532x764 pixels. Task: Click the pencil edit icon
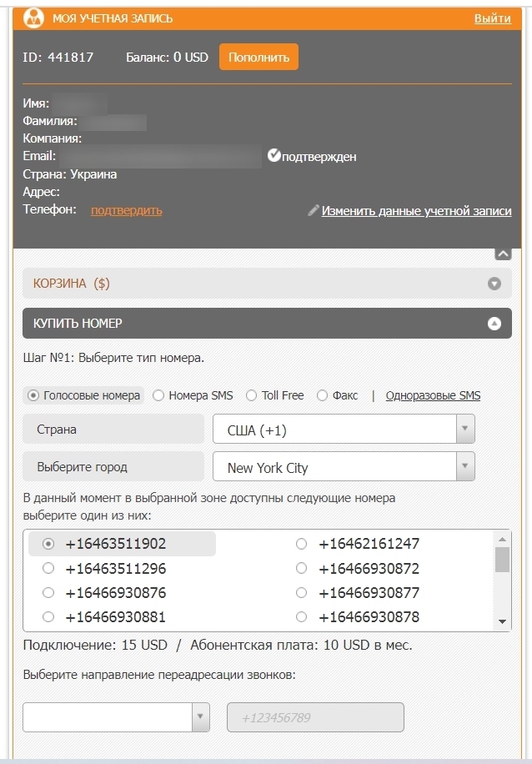click(x=314, y=210)
